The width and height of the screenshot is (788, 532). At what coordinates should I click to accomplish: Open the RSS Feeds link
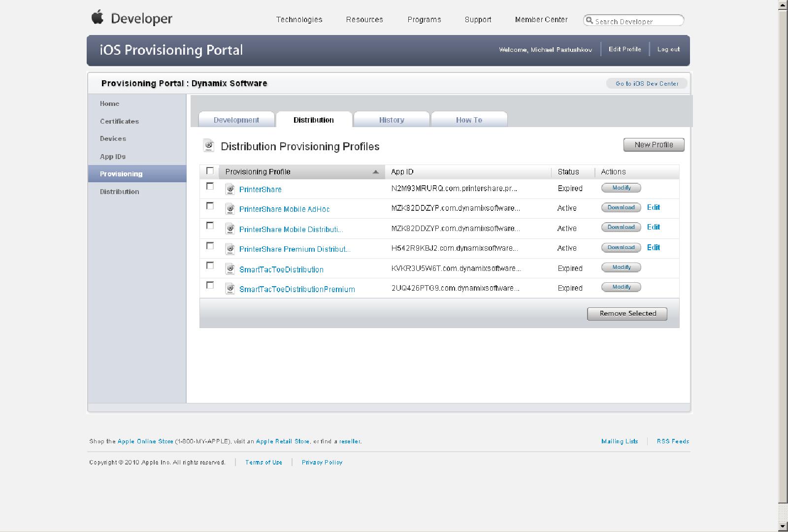pyautogui.click(x=673, y=441)
